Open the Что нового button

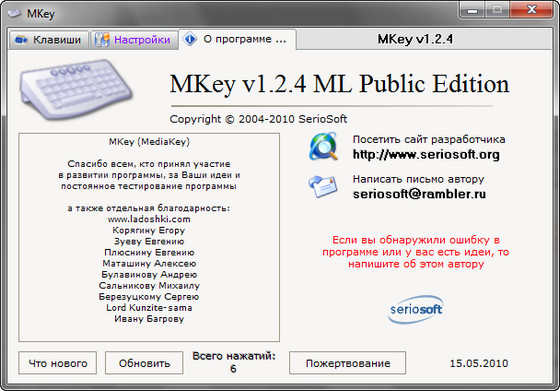[x=58, y=363]
